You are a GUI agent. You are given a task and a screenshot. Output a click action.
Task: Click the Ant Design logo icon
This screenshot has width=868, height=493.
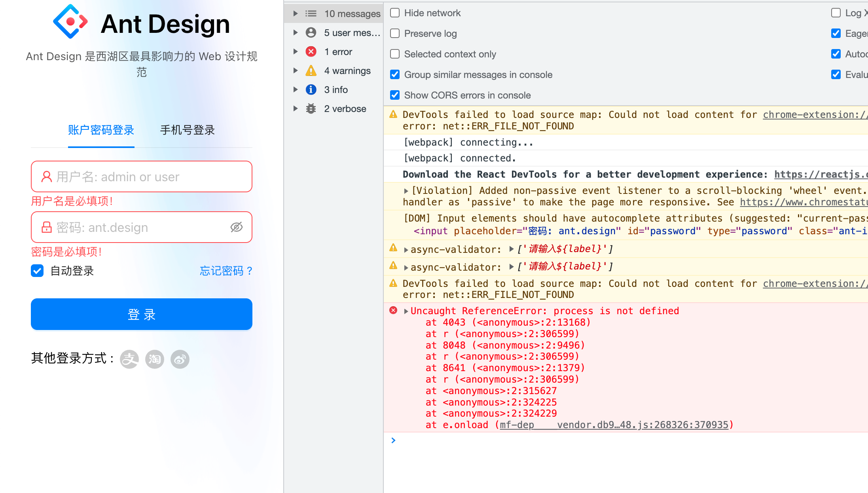[70, 22]
